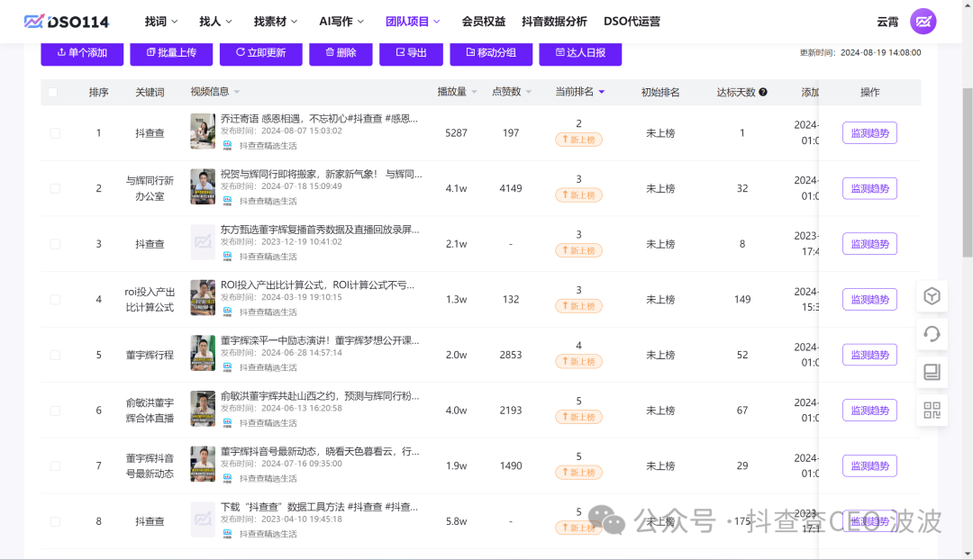Click the 批量上传 button

pyautogui.click(x=171, y=53)
